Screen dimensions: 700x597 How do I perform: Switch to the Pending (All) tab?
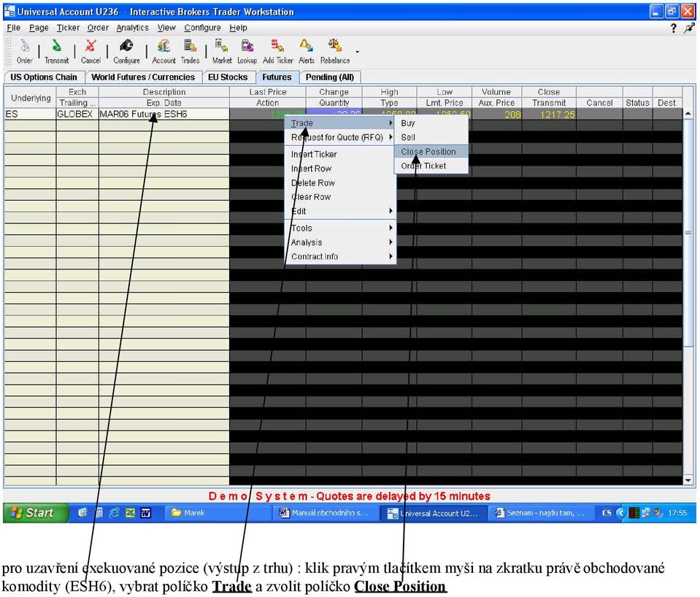pyautogui.click(x=330, y=77)
